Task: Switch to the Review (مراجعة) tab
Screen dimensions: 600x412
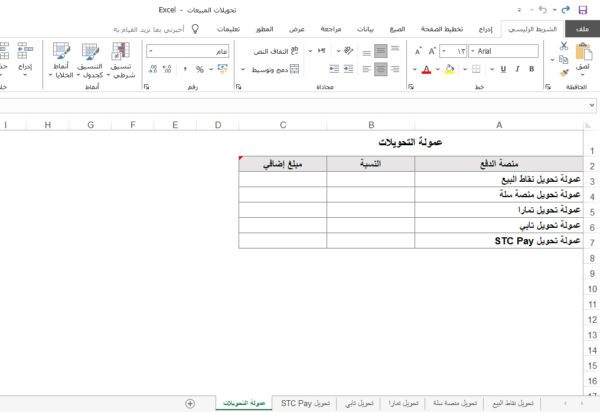Action: click(x=331, y=29)
